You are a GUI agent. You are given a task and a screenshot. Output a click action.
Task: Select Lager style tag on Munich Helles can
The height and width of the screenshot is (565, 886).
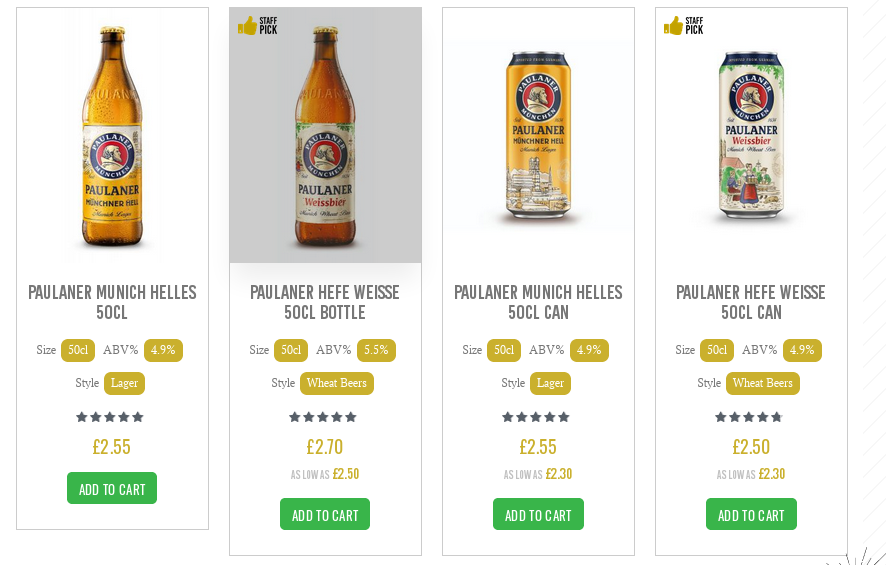[x=550, y=383]
